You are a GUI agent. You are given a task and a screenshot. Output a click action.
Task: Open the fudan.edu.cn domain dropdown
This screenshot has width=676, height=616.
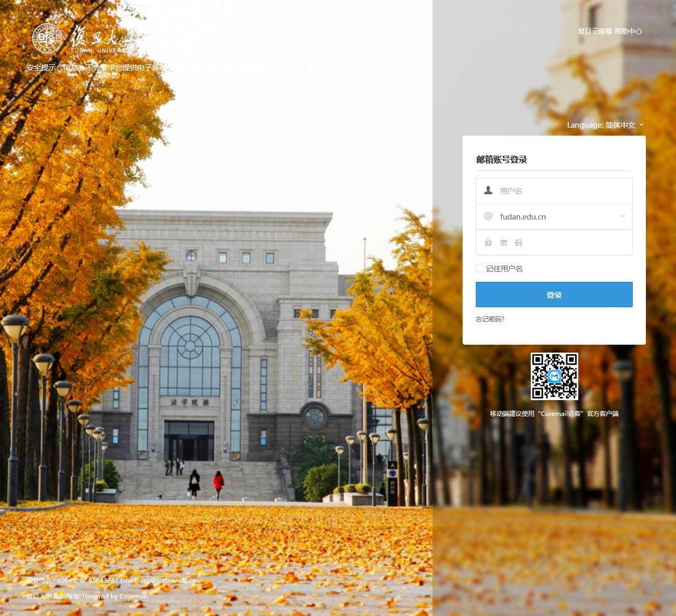(x=554, y=216)
